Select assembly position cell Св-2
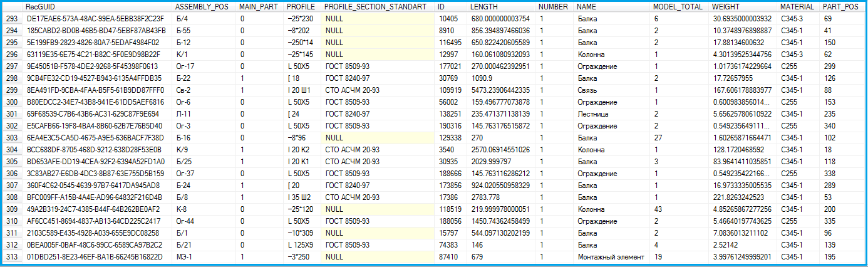 [205, 90]
